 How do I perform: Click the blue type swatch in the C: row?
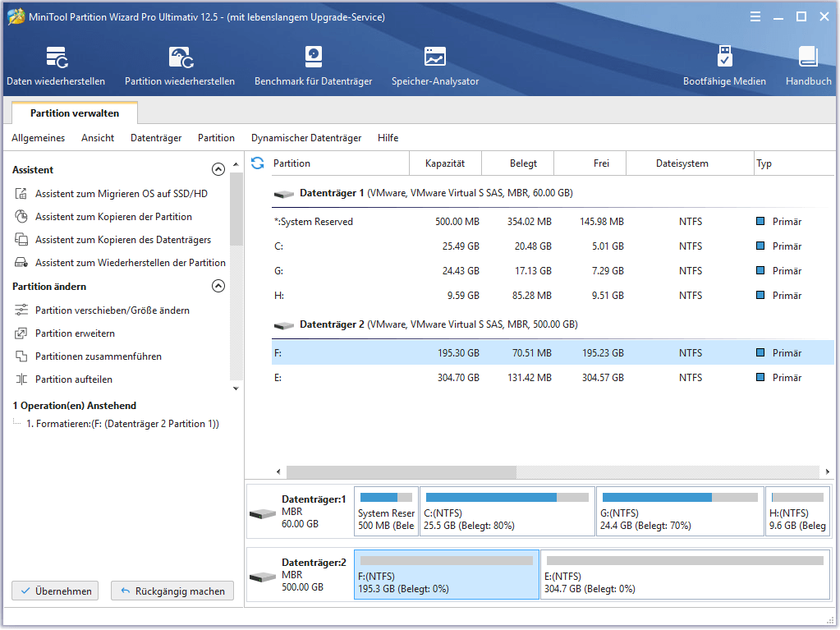[760, 246]
